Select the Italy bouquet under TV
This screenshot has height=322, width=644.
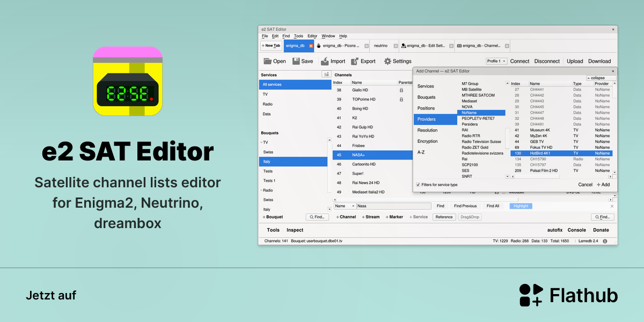[293, 162]
